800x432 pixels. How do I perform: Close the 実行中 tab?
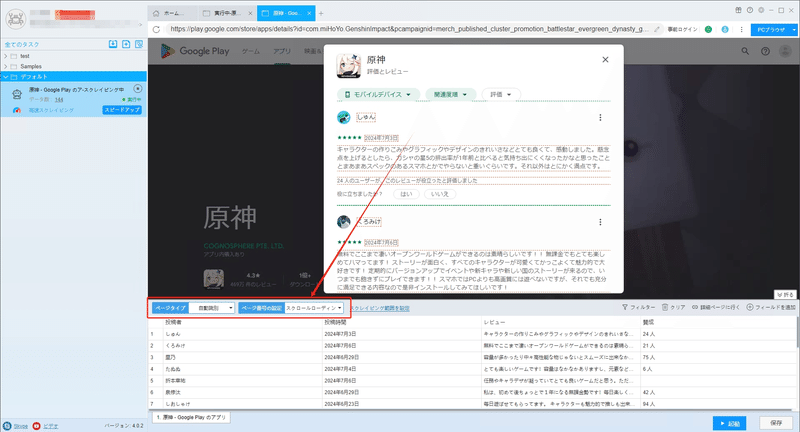coord(250,13)
